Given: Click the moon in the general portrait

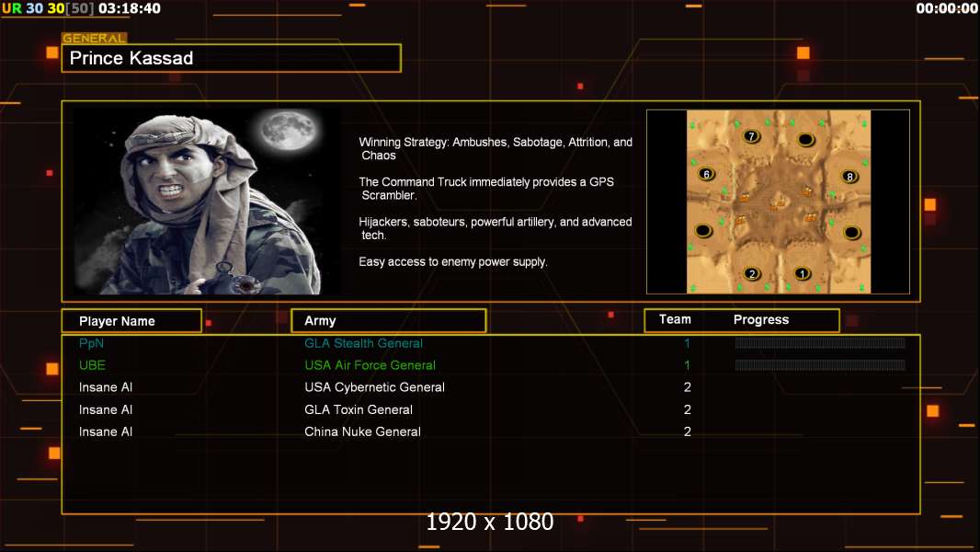Looking at the screenshot, I should (x=289, y=130).
